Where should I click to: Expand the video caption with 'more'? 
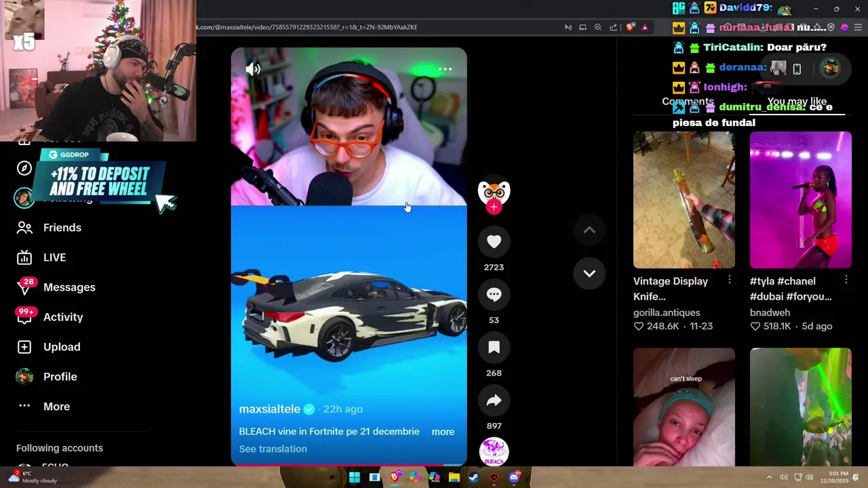[x=443, y=432]
